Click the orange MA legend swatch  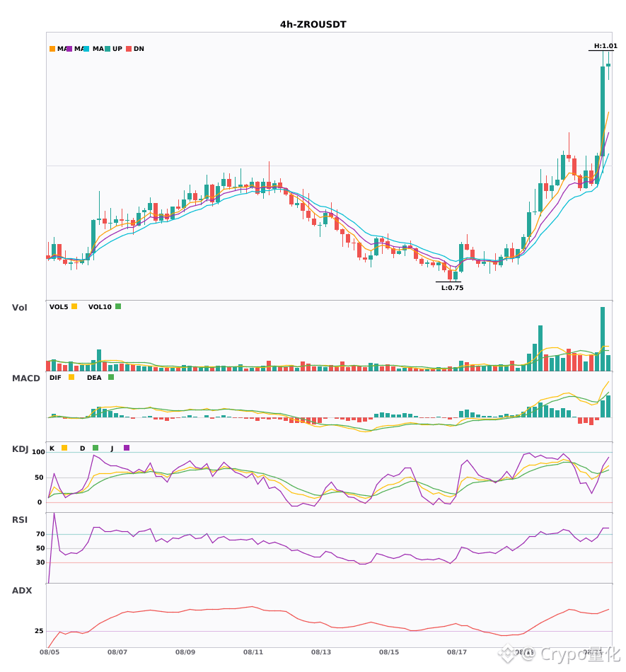pos(52,49)
